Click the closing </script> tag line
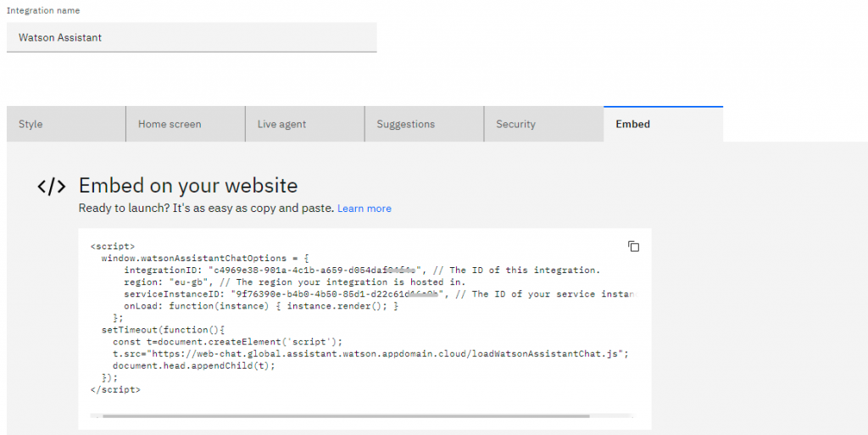 [115, 389]
